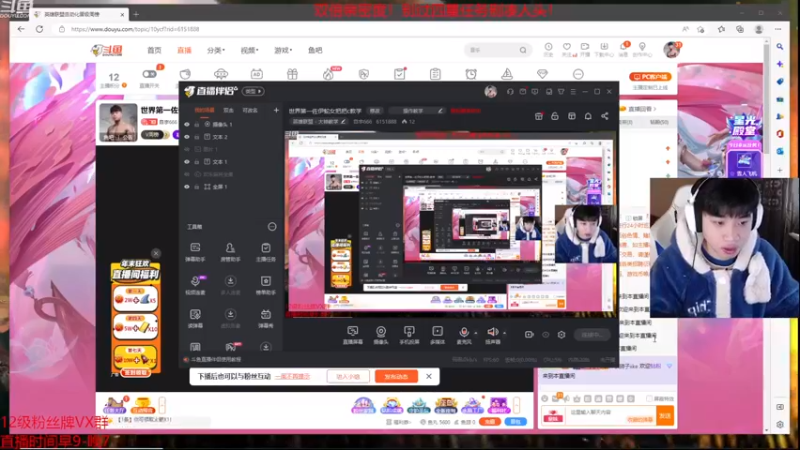Select 直播 in Douyu navigation
Viewport: 800px width, 450px height.
(x=184, y=50)
